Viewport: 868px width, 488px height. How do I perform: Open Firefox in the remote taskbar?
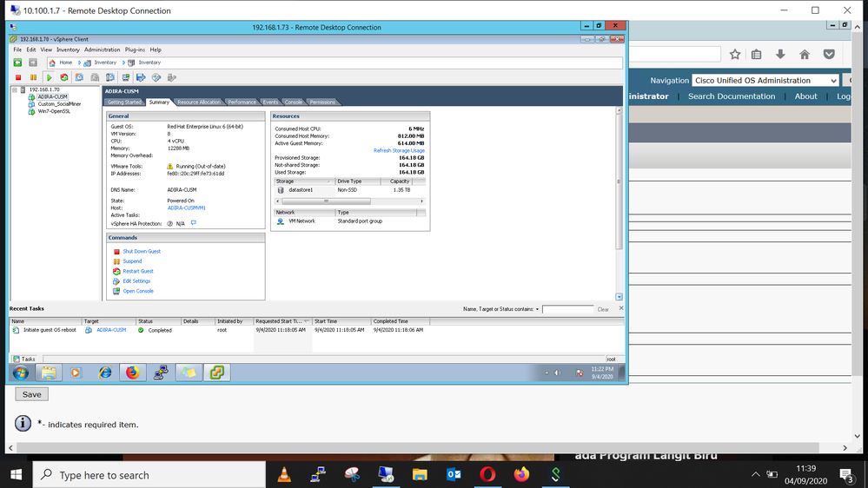coord(132,373)
